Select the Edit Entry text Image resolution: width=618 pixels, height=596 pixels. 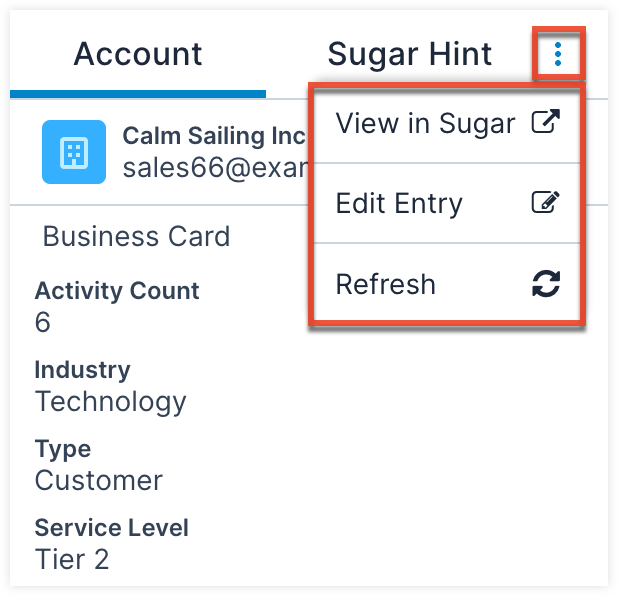(399, 204)
